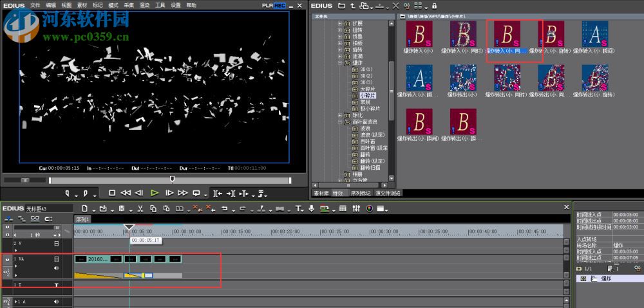The width and height of the screenshot is (644, 308).
Task: Click the microphone voice-over icon
Action: point(312,208)
